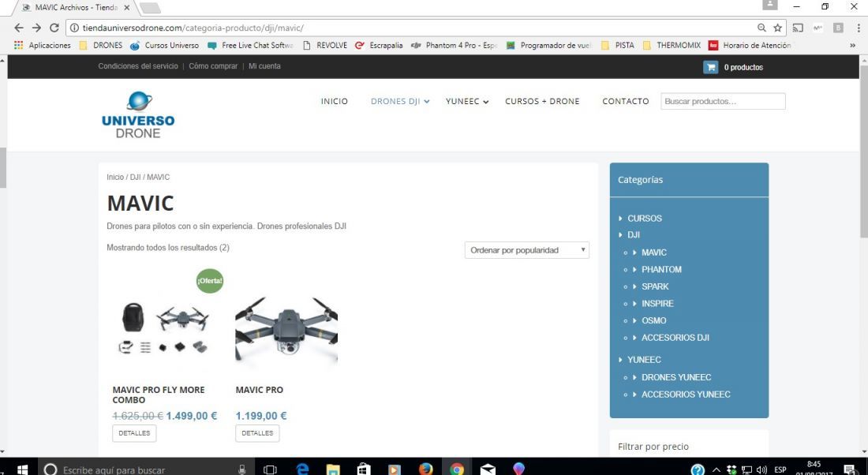The image size is (868, 475).
Task: Open ACCESORIOS DJI category
Action: coord(675,338)
